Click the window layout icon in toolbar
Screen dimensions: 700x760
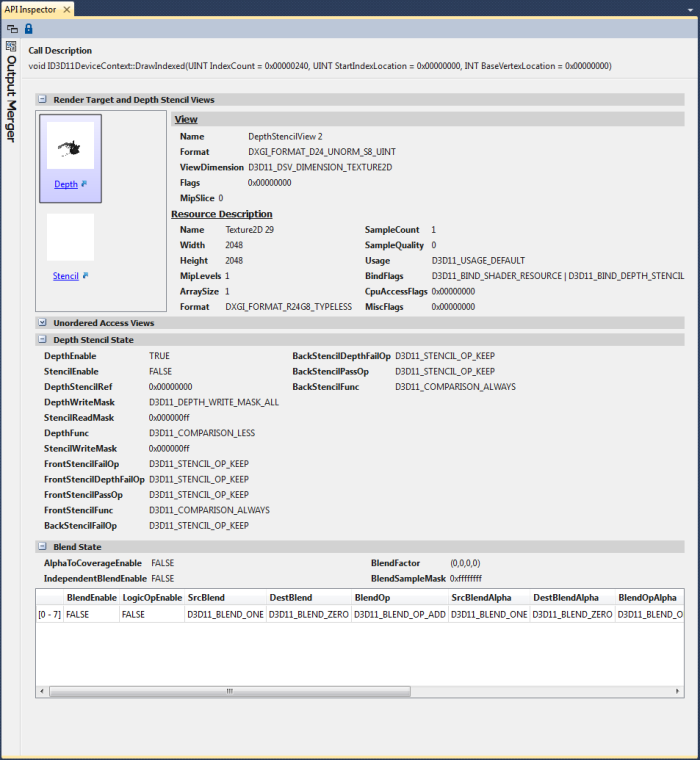coord(12,29)
